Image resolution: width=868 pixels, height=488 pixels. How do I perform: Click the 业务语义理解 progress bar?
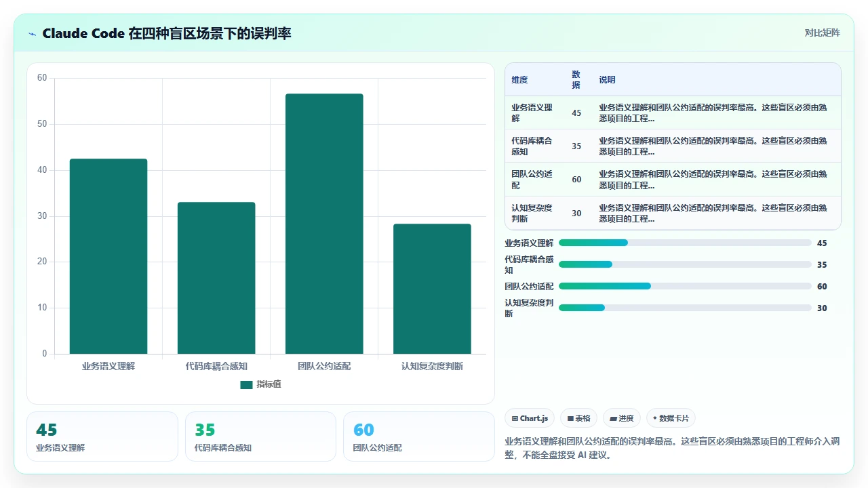[685, 243]
